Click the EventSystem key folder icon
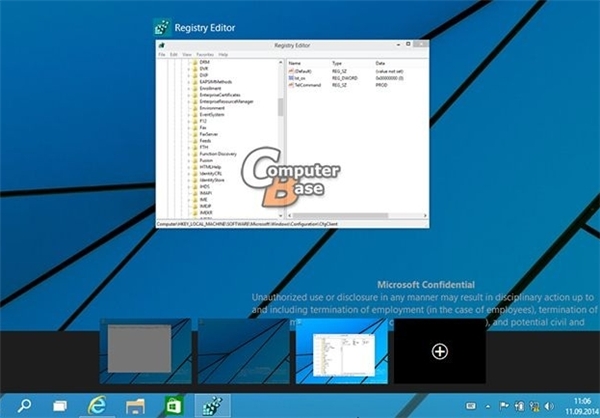600x418 pixels. point(195,114)
